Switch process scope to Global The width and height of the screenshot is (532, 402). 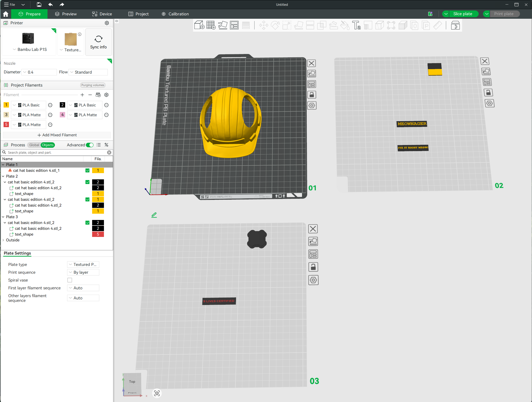[34, 145]
